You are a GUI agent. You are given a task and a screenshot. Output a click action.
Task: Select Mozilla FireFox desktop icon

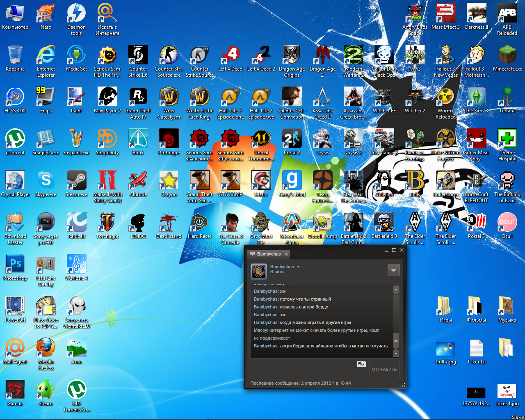46,354
